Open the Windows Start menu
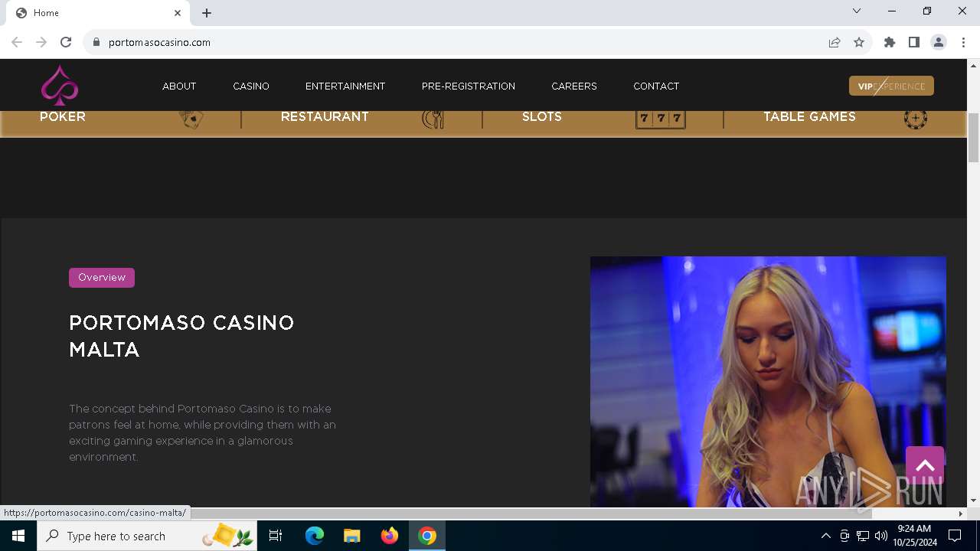The height and width of the screenshot is (551, 980). pos(18,536)
